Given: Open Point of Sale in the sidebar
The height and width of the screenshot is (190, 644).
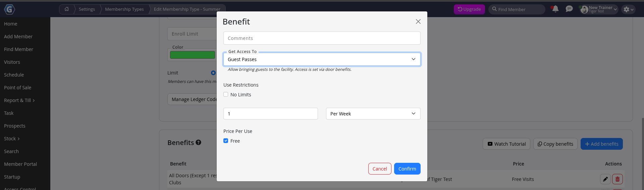Looking at the screenshot, I should coord(17,88).
